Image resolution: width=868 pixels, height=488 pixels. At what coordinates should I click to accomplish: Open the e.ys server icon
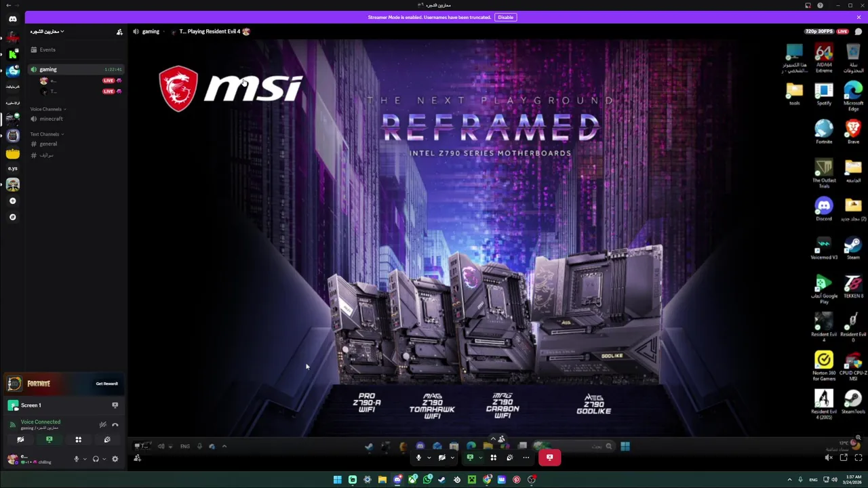coord(13,168)
